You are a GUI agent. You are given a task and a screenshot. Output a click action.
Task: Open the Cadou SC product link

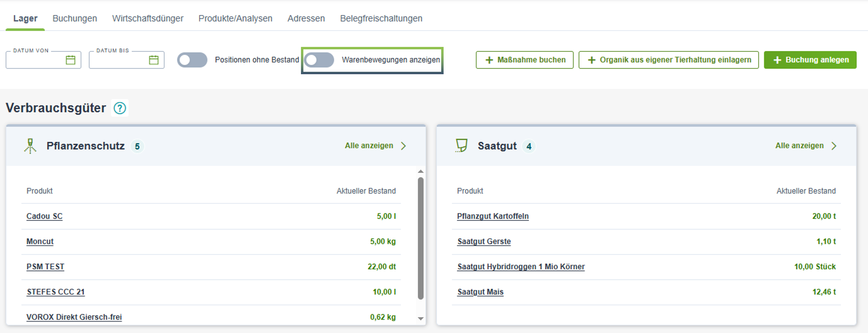(44, 216)
